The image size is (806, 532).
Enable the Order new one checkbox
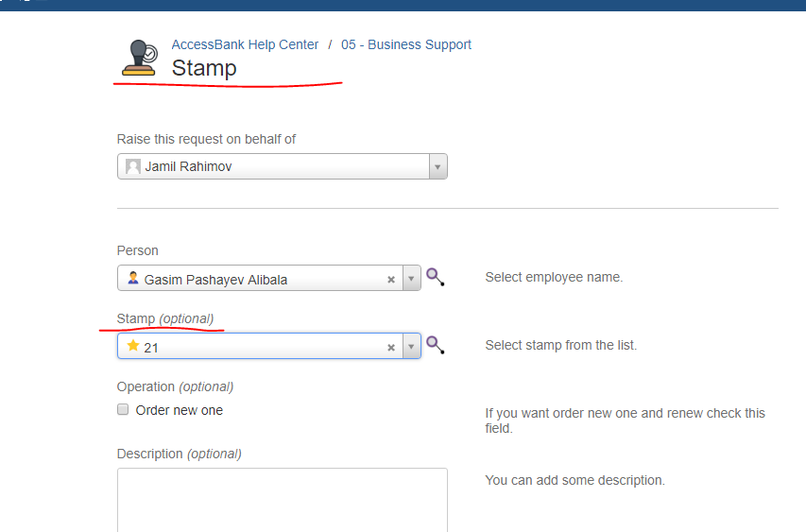point(123,410)
